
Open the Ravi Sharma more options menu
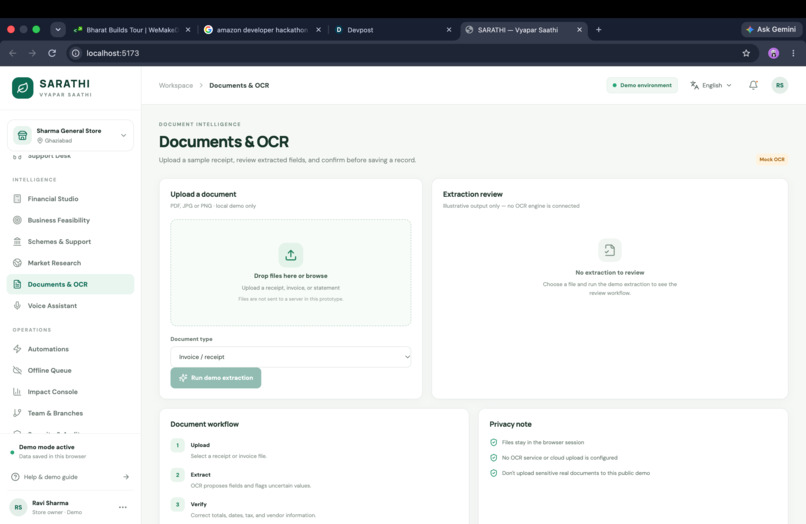coord(123,507)
